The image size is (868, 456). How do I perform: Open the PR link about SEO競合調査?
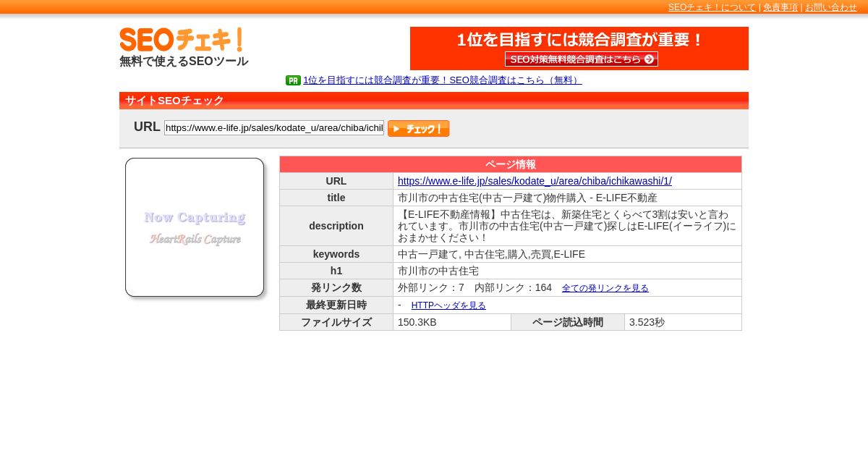(442, 80)
